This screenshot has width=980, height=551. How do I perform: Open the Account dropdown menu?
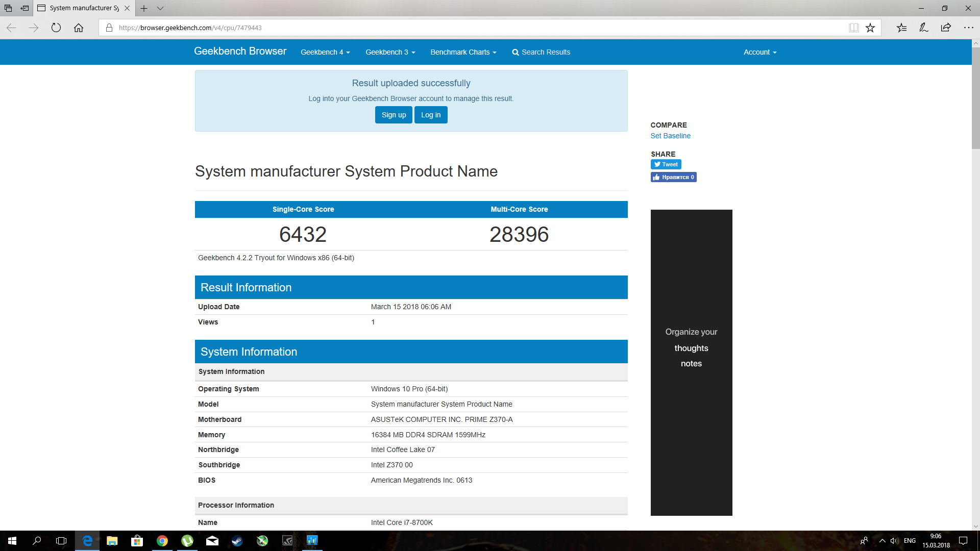[759, 52]
